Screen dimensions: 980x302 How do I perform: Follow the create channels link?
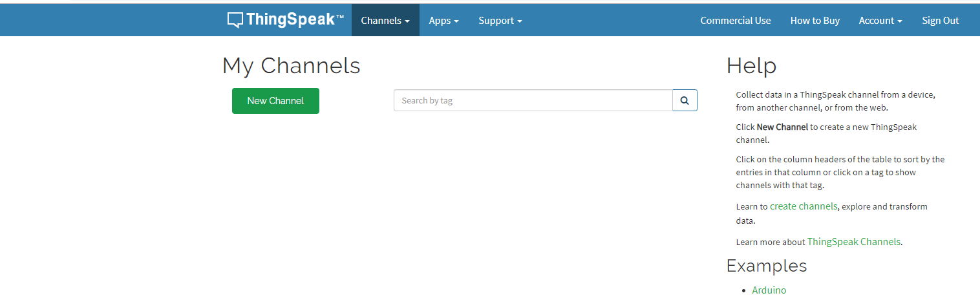[804, 206]
